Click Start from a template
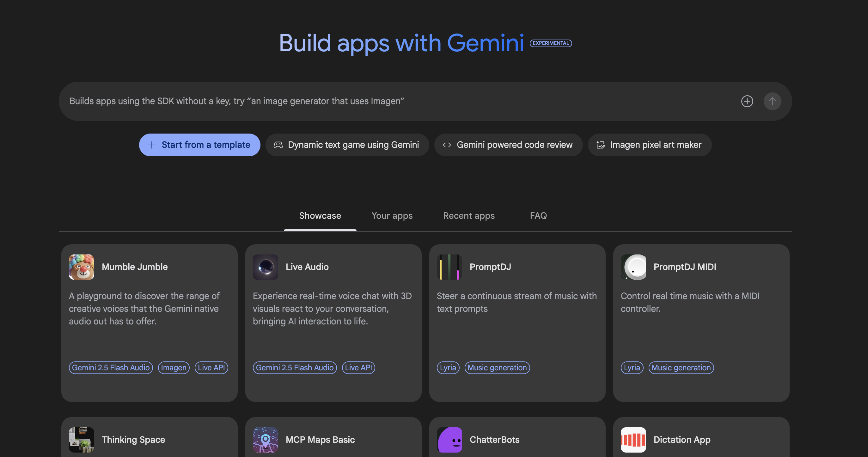868x457 pixels. click(199, 145)
